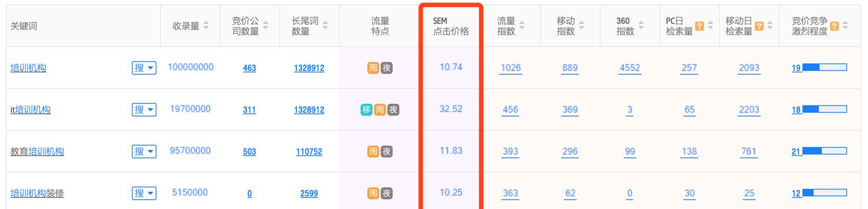Click the long-tail count 2599
868x209 pixels.
coord(309,193)
